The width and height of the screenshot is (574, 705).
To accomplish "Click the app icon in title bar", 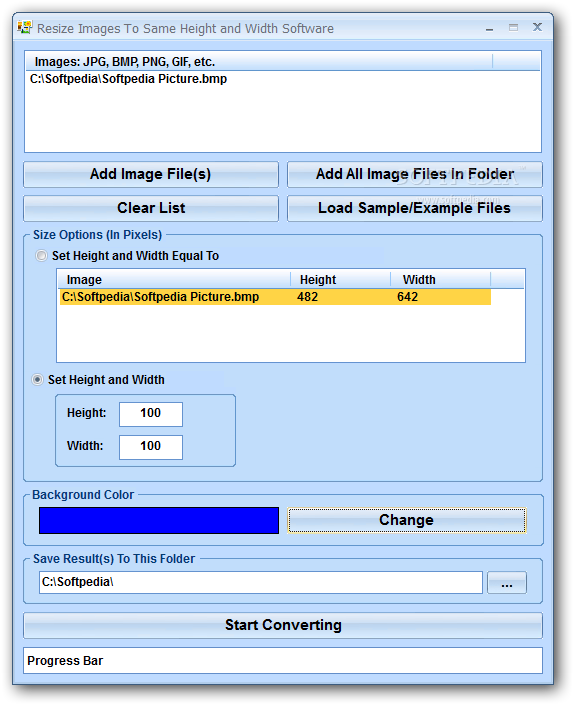I will coord(25,27).
